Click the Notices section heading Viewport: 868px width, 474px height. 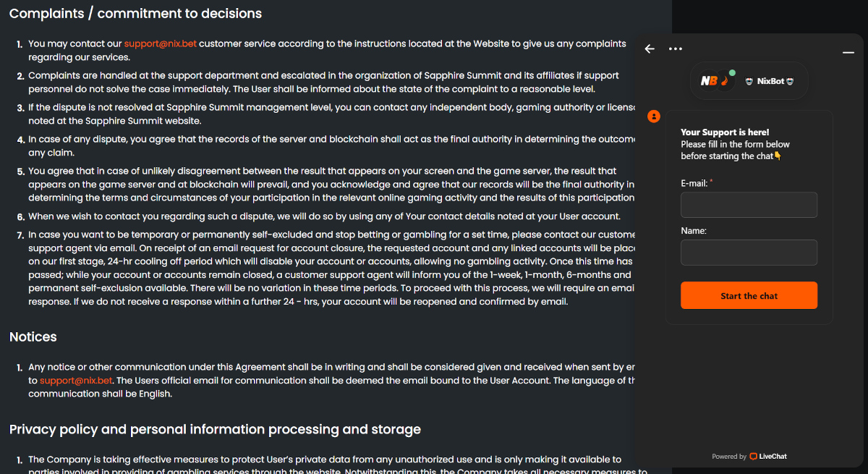tap(33, 337)
